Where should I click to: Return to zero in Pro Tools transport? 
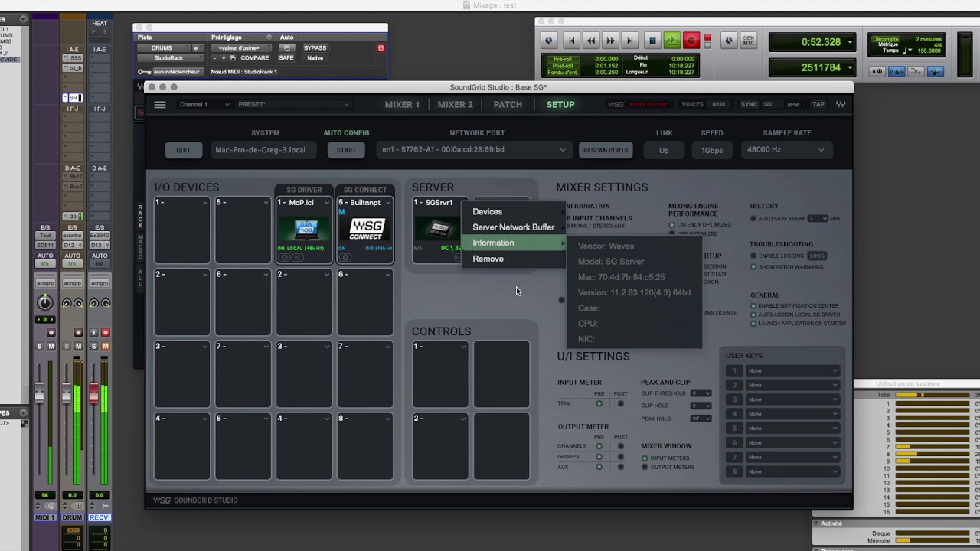point(571,41)
